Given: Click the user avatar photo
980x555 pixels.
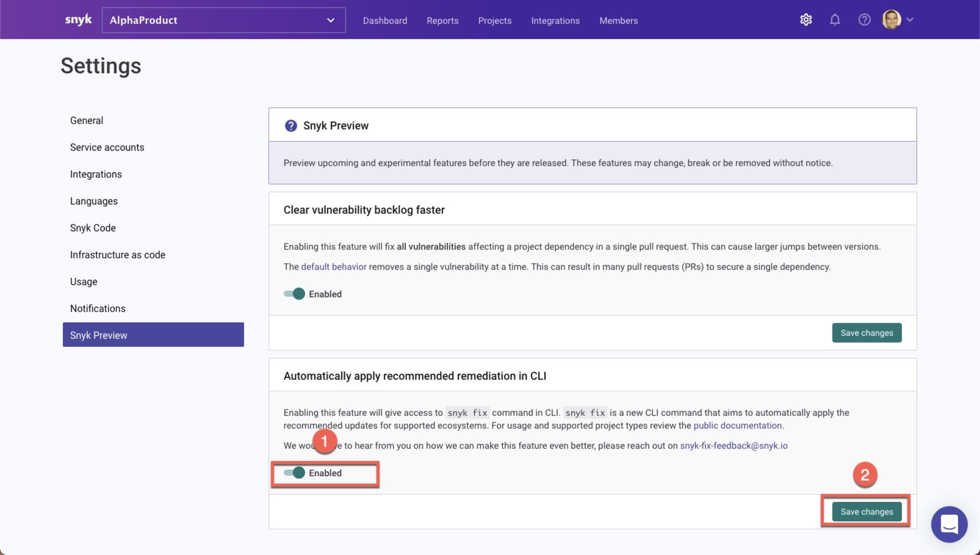Looking at the screenshot, I should pyautogui.click(x=892, y=20).
